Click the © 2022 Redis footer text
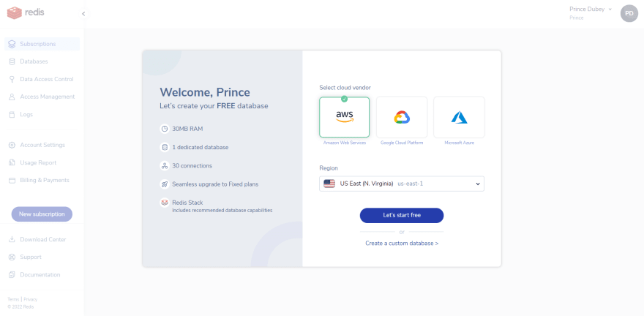This screenshot has width=644, height=316. point(20,307)
